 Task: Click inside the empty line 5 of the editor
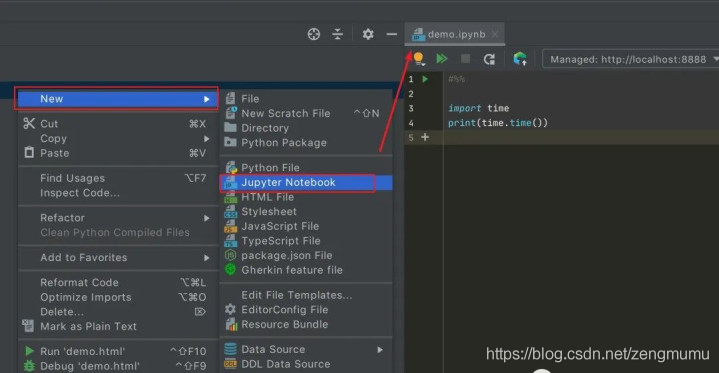pyautogui.click(x=581, y=137)
